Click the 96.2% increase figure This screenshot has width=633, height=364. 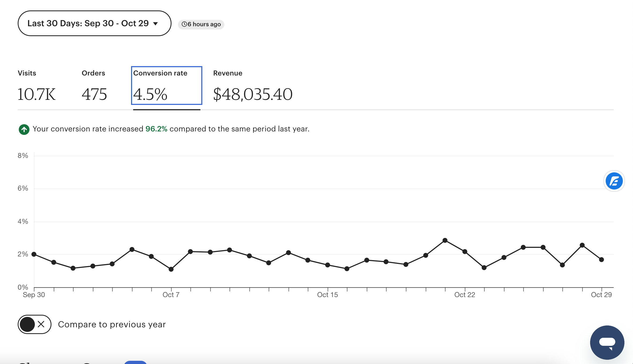156,129
